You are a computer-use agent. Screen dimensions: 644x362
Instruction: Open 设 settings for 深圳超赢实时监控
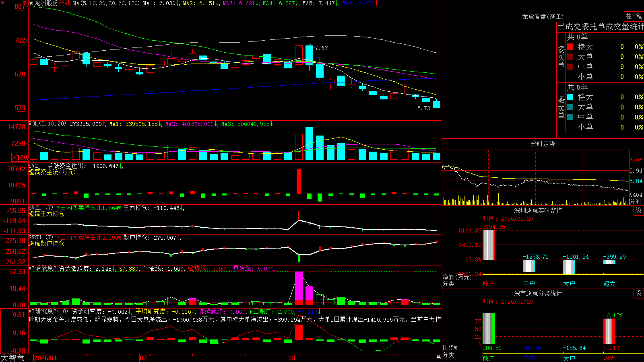tap(639, 210)
